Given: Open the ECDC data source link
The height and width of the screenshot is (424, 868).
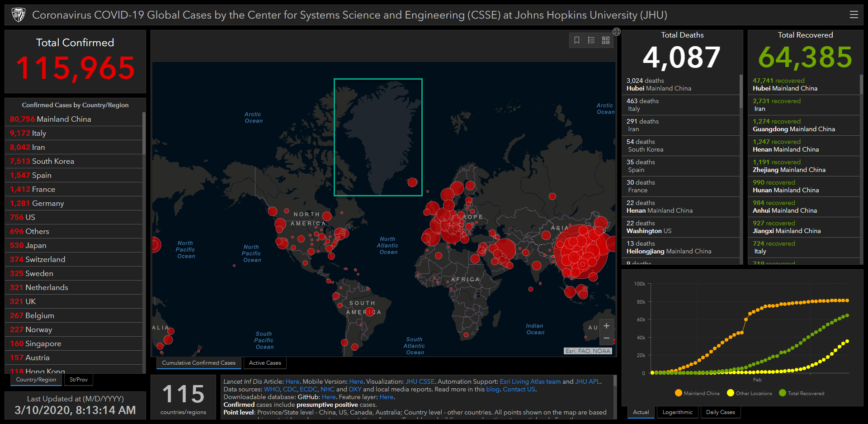Looking at the screenshot, I should pos(308,390).
